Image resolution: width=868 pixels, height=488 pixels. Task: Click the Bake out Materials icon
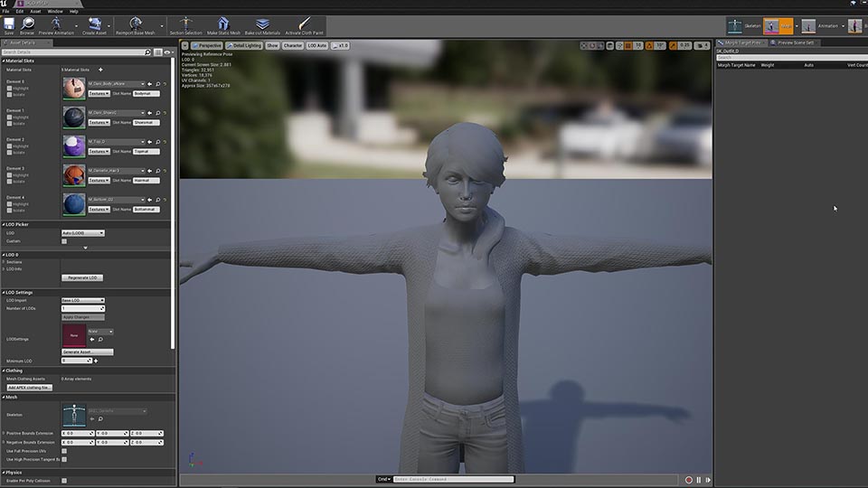click(262, 25)
